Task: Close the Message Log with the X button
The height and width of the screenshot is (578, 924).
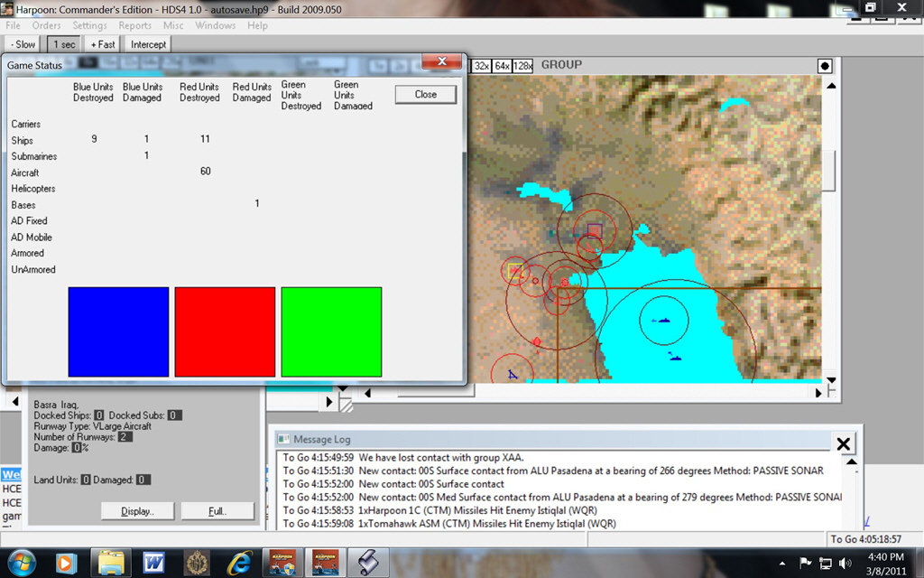Action: pyautogui.click(x=843, y=443)
